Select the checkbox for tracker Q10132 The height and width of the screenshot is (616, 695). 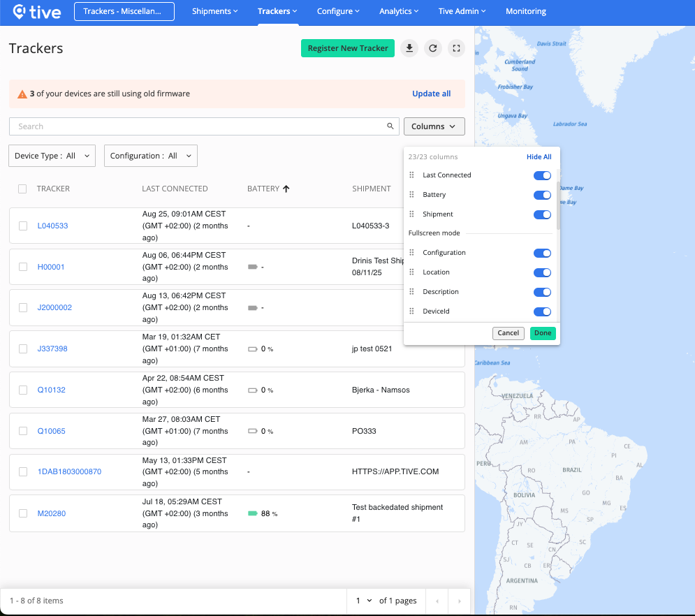[x=22, y=390]
